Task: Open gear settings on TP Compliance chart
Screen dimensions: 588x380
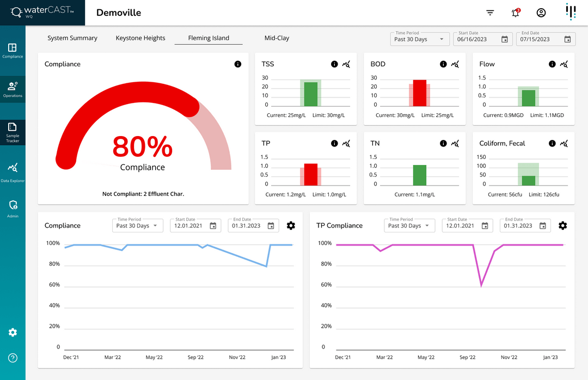Action: 562,225
